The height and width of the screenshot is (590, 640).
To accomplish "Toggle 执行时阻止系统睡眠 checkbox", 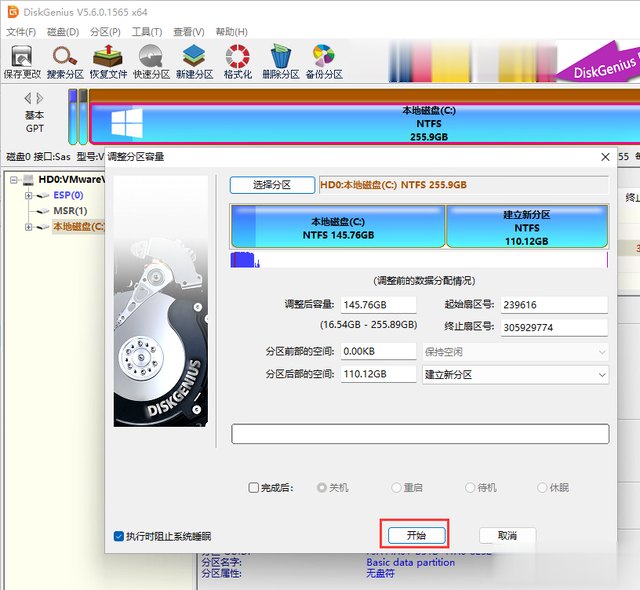I will [118, 536].
